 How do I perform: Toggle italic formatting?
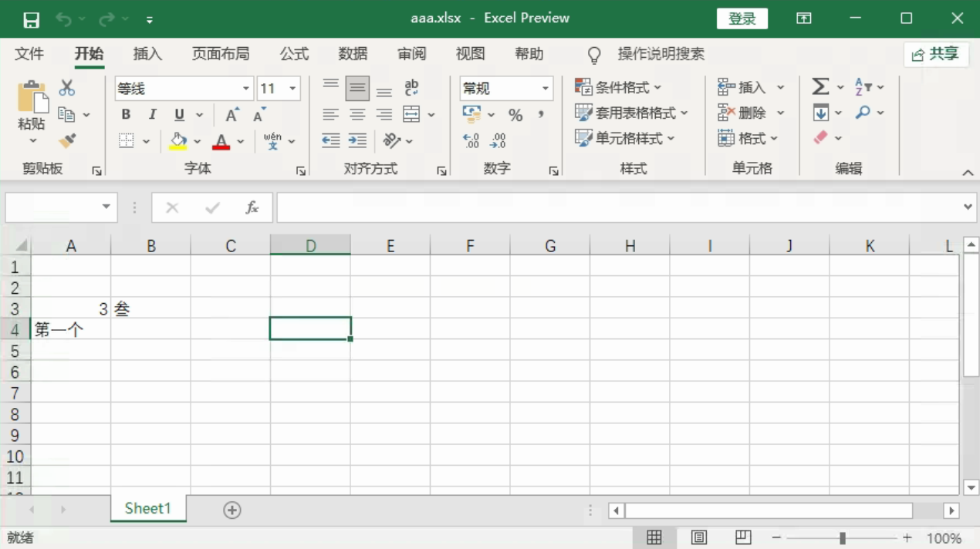(153, 115)
